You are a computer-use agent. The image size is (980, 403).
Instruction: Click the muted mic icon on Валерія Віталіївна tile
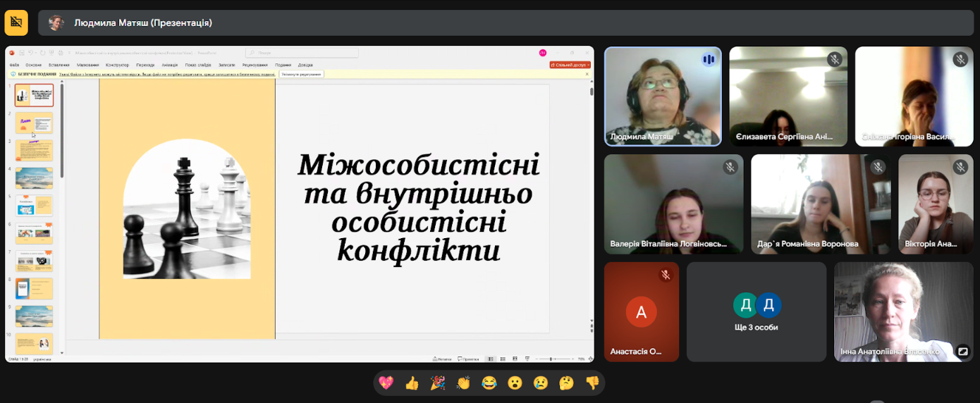[x=730, y=167]
